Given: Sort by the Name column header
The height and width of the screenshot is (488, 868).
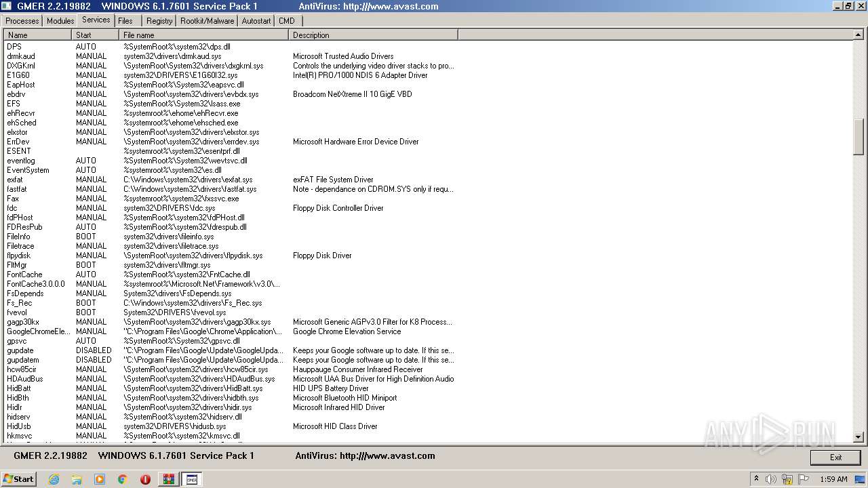Looking at the screenshot, I should (x=37, y=35).
